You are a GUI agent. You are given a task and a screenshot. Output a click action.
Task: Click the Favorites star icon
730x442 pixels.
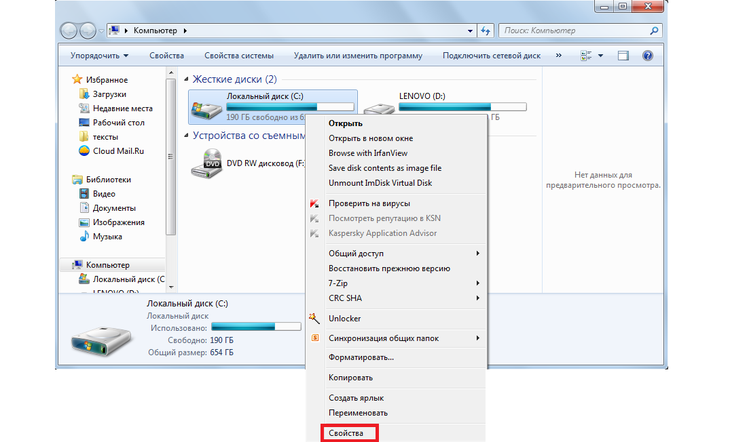(x=77, y=80)
